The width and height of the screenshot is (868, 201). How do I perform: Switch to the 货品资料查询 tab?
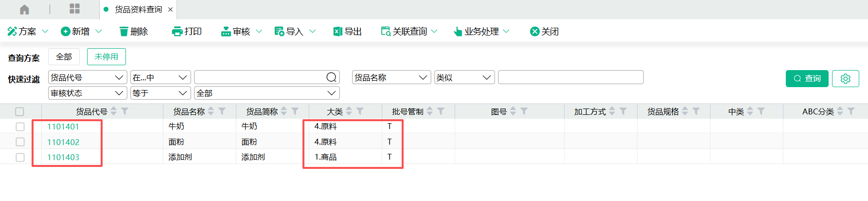[x=138, y=9]
